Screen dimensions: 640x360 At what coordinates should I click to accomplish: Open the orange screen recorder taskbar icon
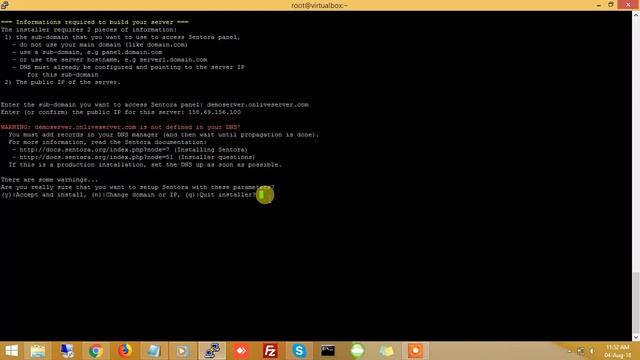[416, 351]
